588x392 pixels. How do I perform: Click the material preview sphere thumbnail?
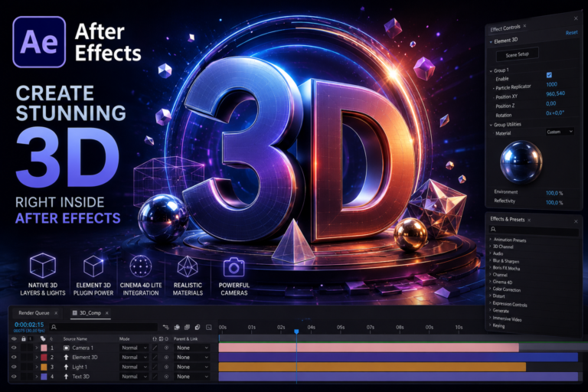(521, 162)
